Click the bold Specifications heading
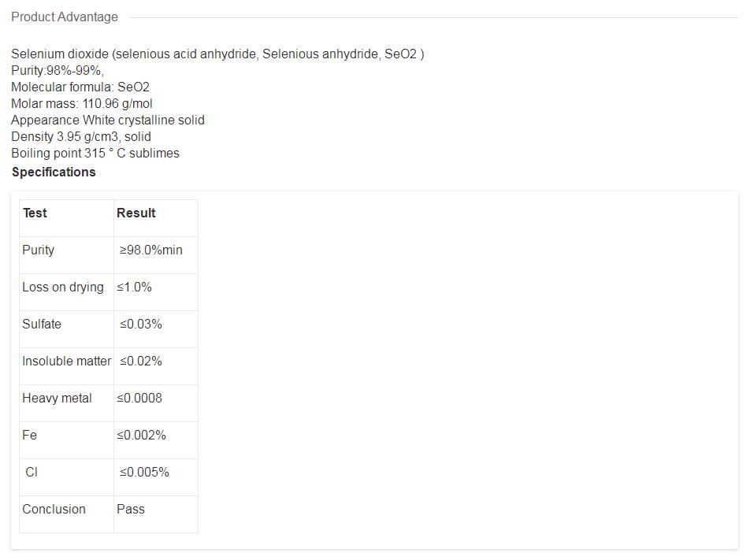This screenshot has width=750, height=560. 54,172
